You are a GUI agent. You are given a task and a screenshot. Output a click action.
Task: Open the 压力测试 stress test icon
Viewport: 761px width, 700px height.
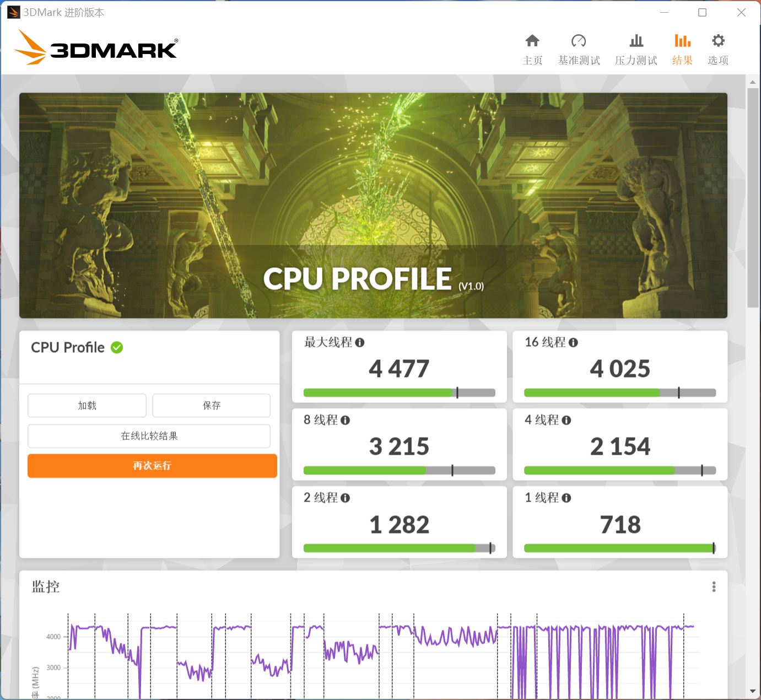point(636,41)
